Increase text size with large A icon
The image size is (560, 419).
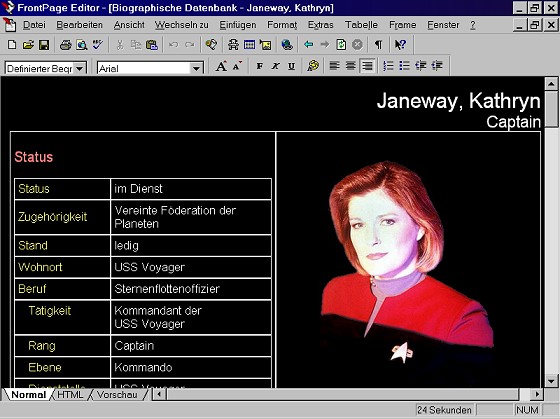coord(221,66)
